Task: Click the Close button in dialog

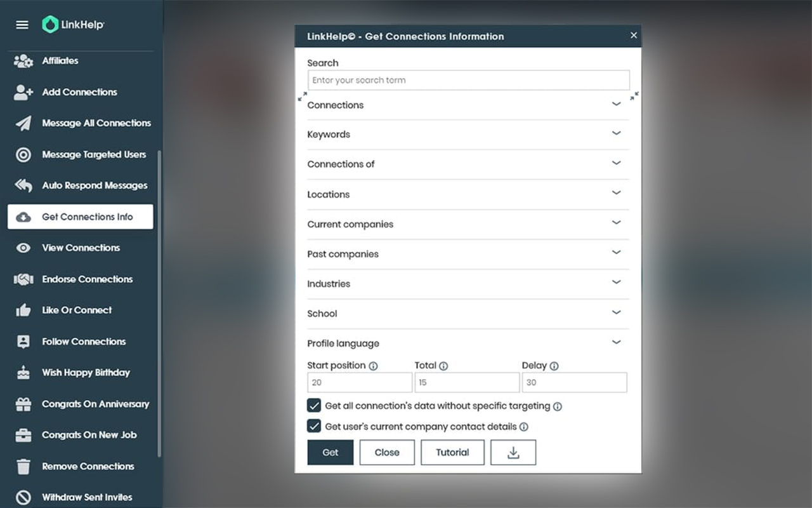Action: point(387,453)
